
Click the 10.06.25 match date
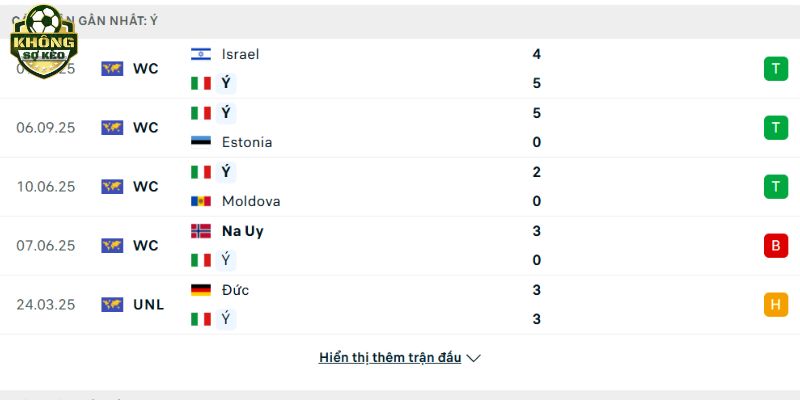click(46, 186)
